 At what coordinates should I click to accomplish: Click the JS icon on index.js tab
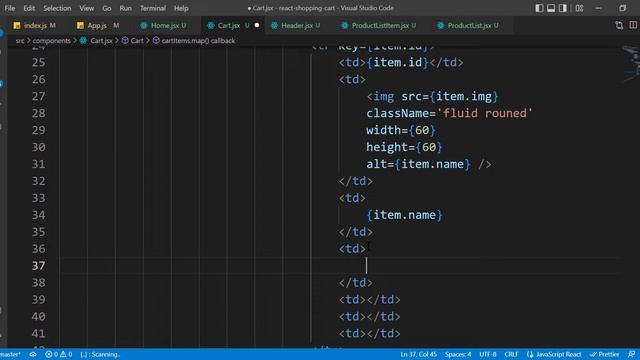coord(17,25)
